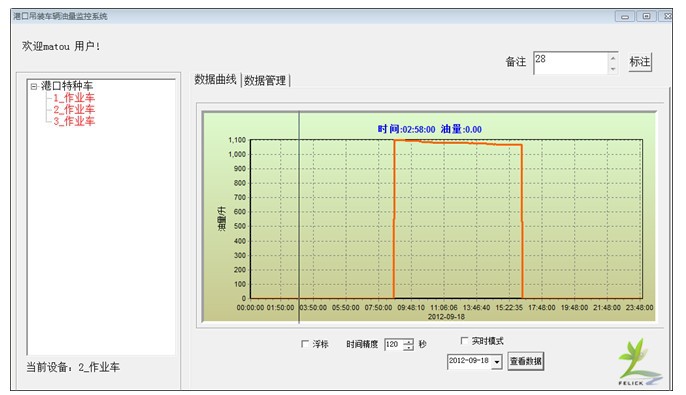Click the 00:00:00 time axis label
The height and width of the screenshot is (395, 686).
250,308
